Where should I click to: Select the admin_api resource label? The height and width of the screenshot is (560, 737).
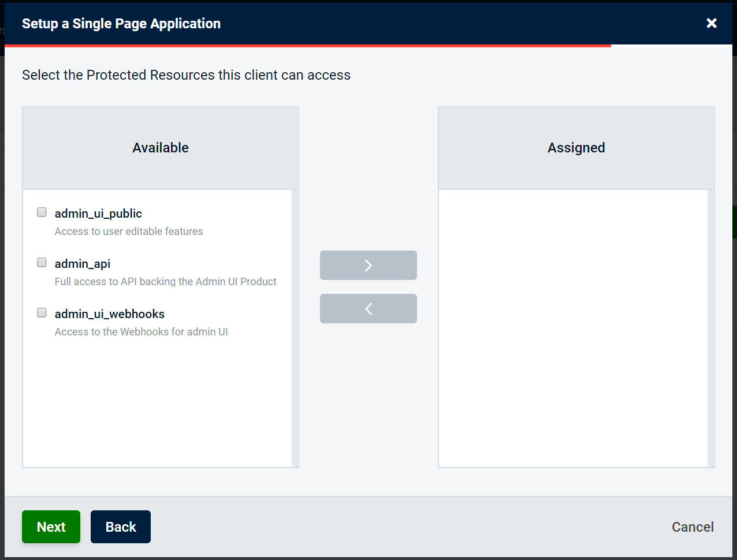[83, 264]
